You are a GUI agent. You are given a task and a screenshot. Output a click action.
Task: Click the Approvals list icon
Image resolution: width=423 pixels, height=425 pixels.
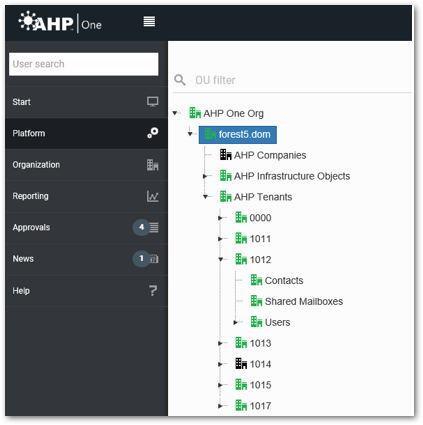154,227
